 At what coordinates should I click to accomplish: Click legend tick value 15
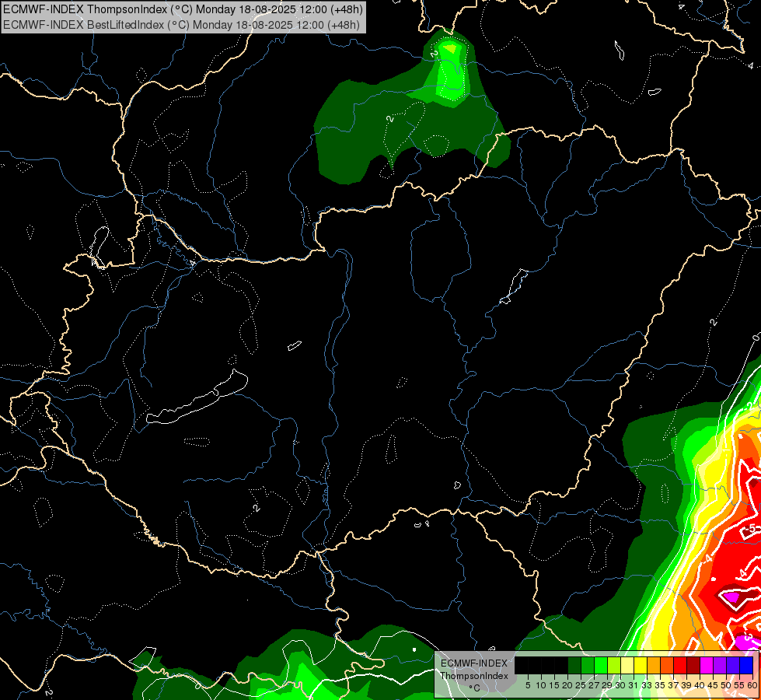pos(554,685)
